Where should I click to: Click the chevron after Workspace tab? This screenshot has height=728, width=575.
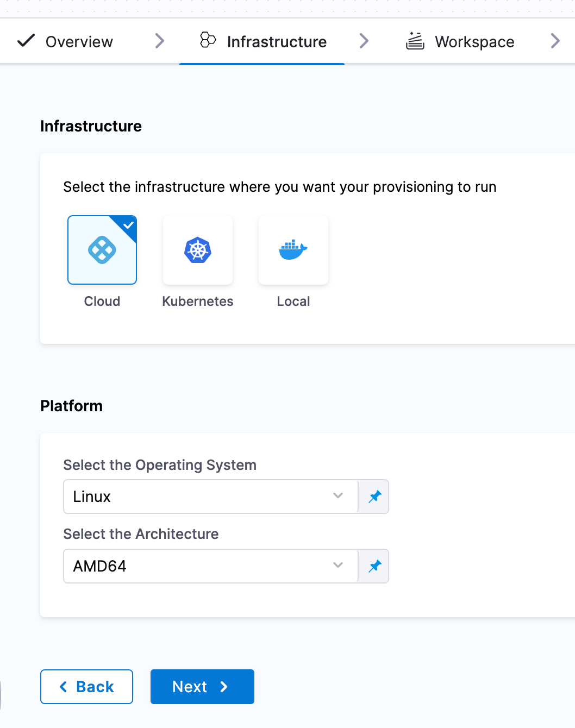(x=555, y=41)
